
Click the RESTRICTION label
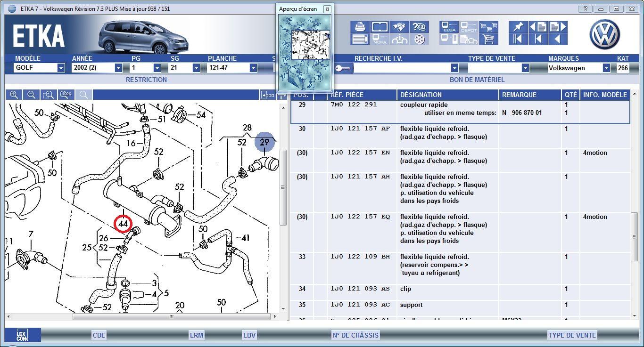146,80
